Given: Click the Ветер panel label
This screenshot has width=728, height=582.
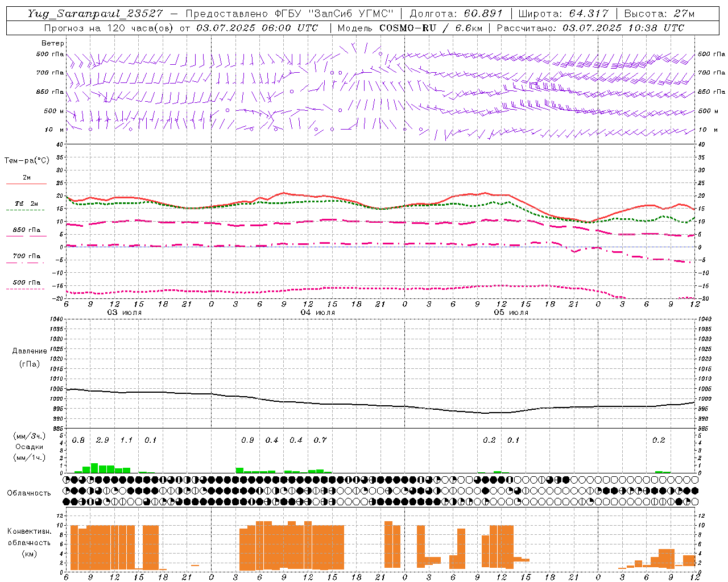Looking at the screenshot, I should coord(53,43).
